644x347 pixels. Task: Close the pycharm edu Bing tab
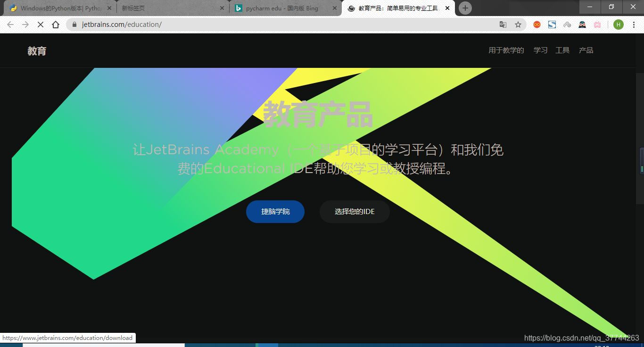pyautogui.click(x=335, y=8)
